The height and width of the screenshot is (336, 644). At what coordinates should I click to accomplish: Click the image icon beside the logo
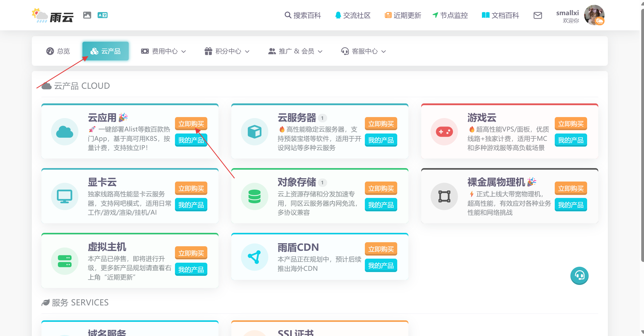[x=87, y=15]
